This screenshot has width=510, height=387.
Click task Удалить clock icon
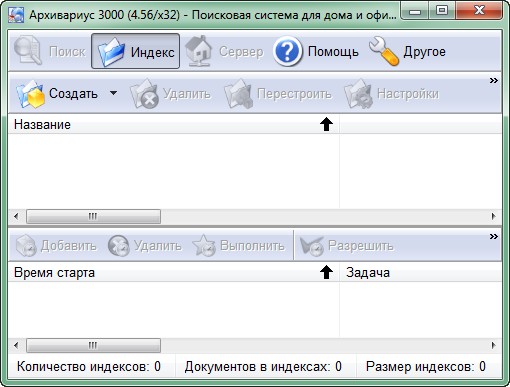(x=119, y=246)
